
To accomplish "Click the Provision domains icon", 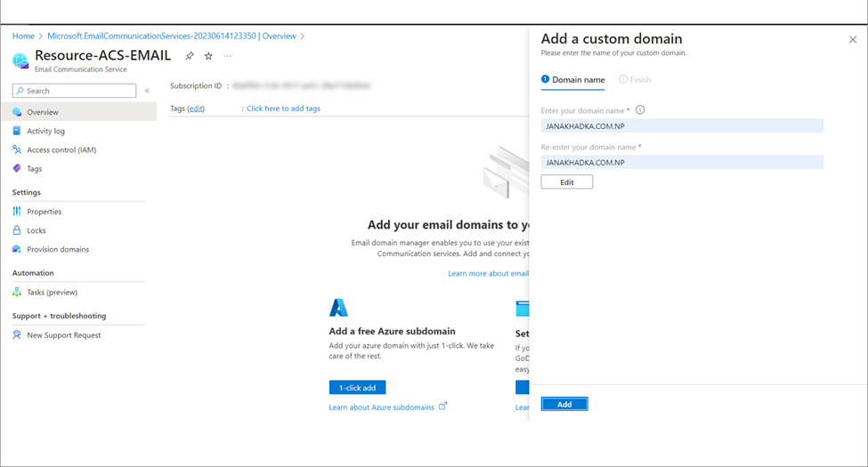I will (17, 249).
